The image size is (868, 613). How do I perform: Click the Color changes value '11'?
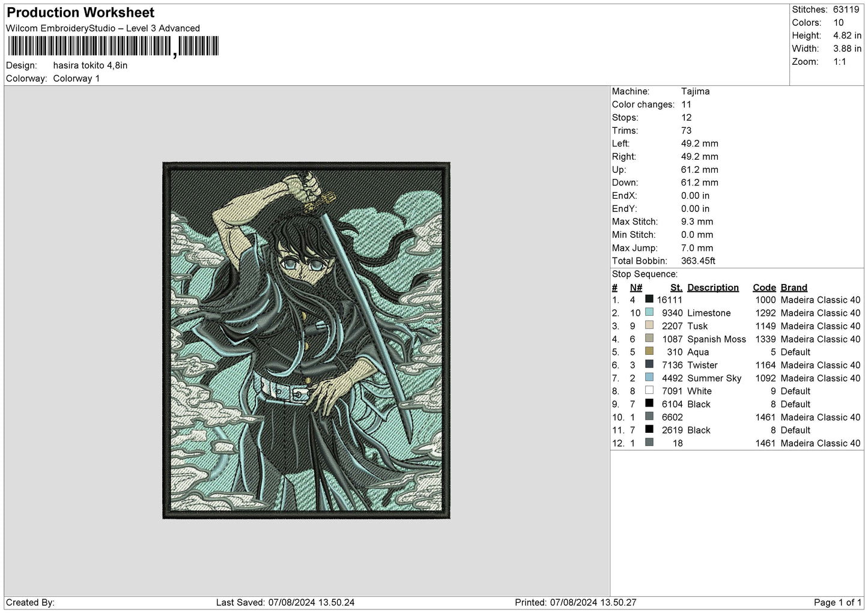[x=686, y=104]
